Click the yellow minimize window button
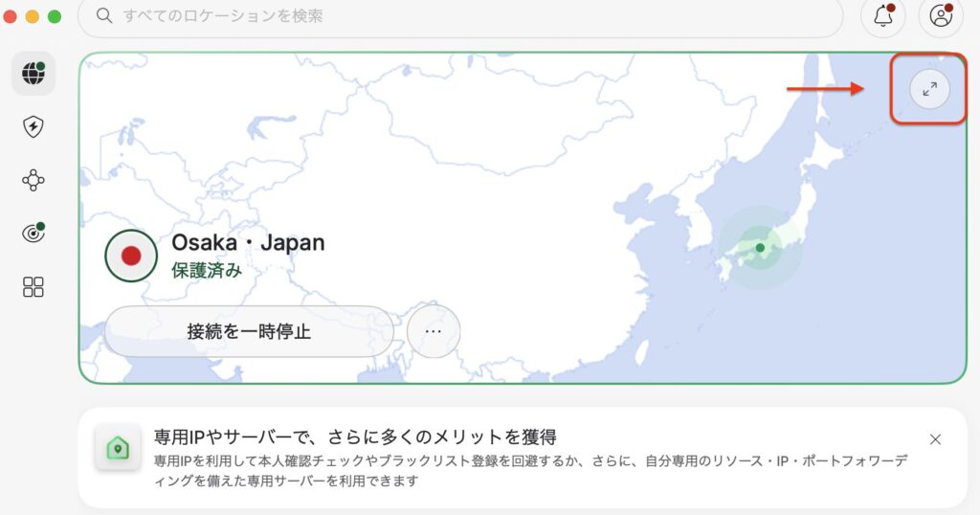Image resolution: width=980 pixels, height=515 pixels. tap(32, 16)
